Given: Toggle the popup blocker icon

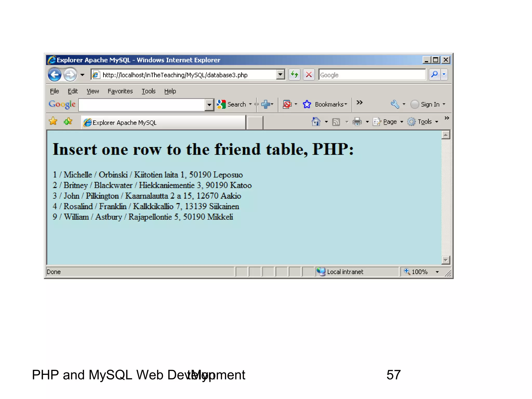Looking at the screenshot, I should tap(287, 104).
